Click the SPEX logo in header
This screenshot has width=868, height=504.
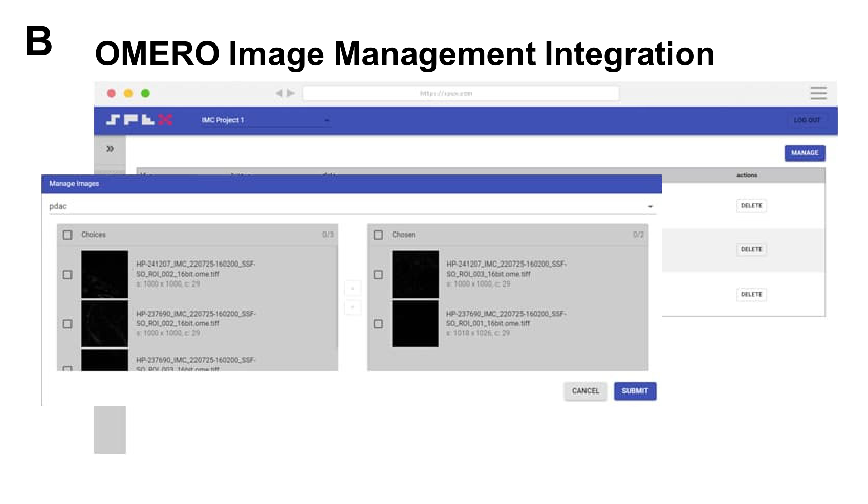139,120
